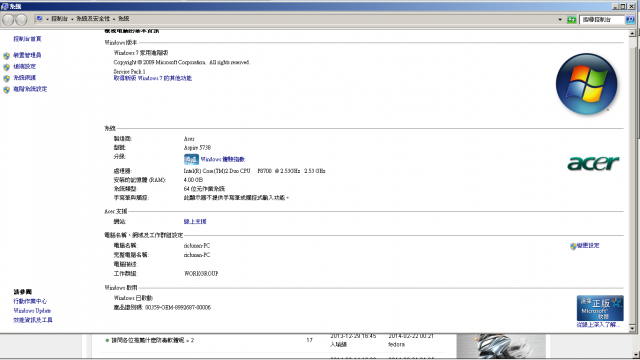Select 系統及安全性 in the breadcrumb path
640x360 pixels.
pyautogui.click(x=93, y=19)
